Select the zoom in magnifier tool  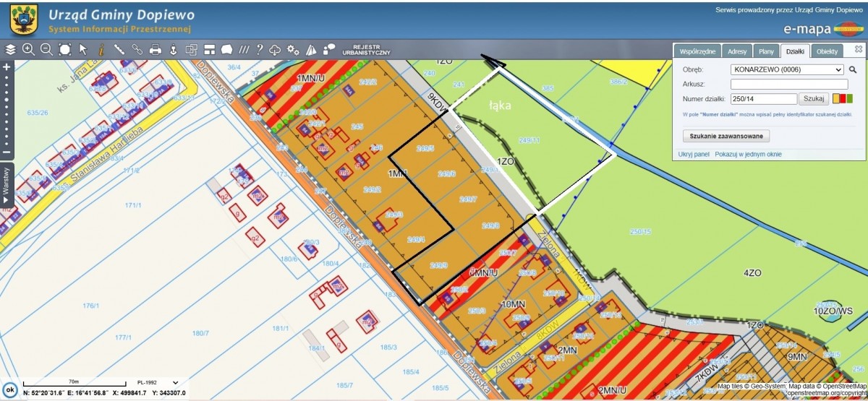28,50
